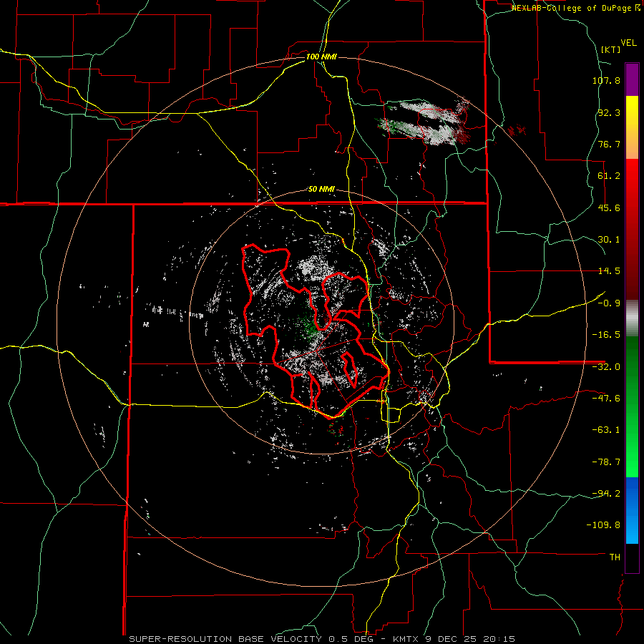Pick the green inbound segment of the velocity scale
The width and height of the screenshot is (644, 644).
tap(632, 406)
